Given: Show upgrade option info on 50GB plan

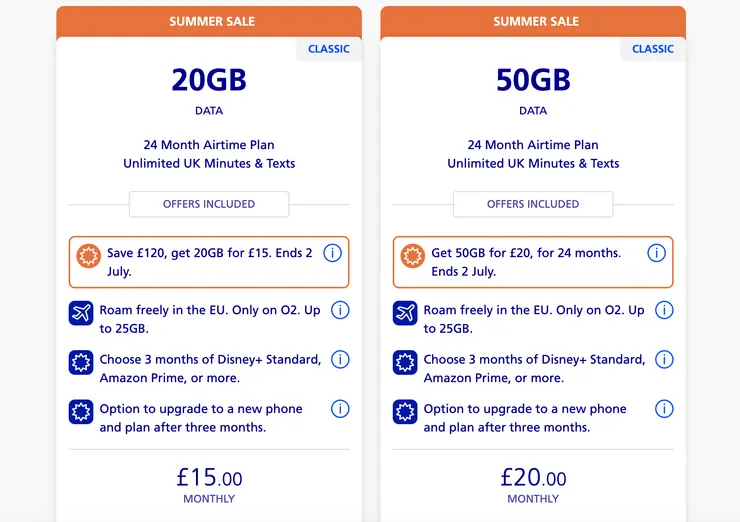Looking at the screenshot, I should 664,409.
